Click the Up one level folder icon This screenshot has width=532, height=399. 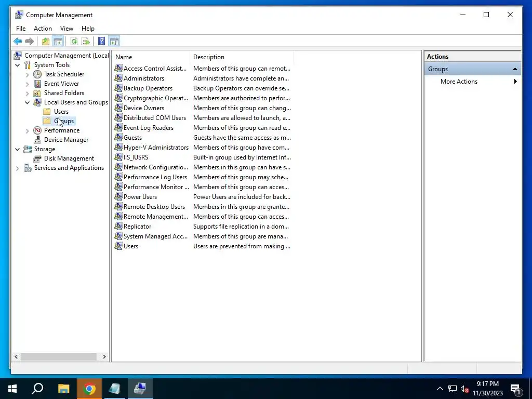pyautogui.click(x=46, y=42)
